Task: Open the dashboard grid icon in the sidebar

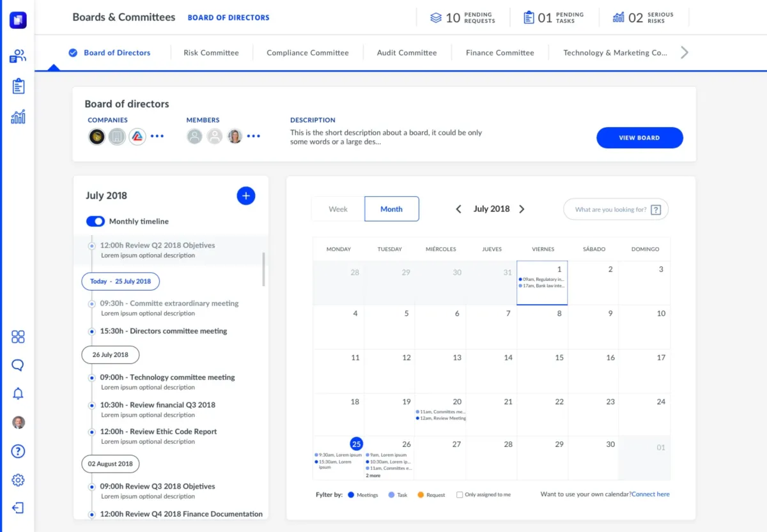Action: pyautogui.click(x=18, y=337)
